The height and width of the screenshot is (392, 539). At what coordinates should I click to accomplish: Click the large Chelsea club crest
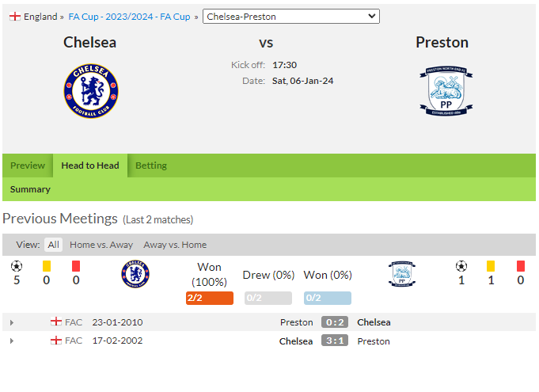[x=91, y=91]
